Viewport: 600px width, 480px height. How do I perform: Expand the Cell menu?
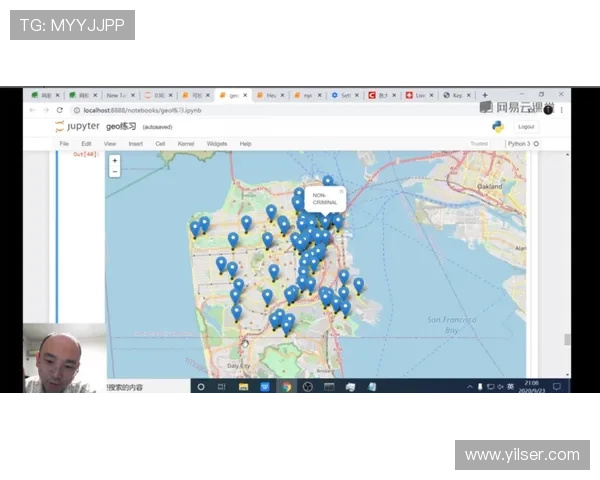point(160,144)
